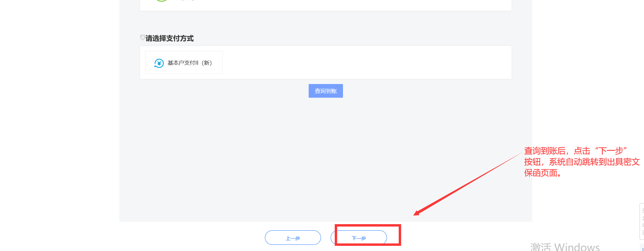This screenshot has width=644, height=251.
Task: Click the green circle icon at top edge
Action: (161, 1)
